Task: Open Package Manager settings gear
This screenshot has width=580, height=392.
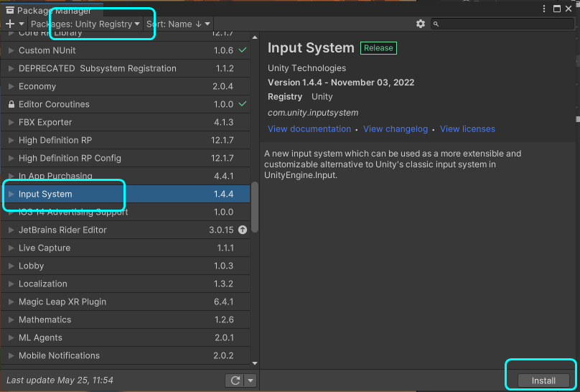Action: click(x=421, y=24)
